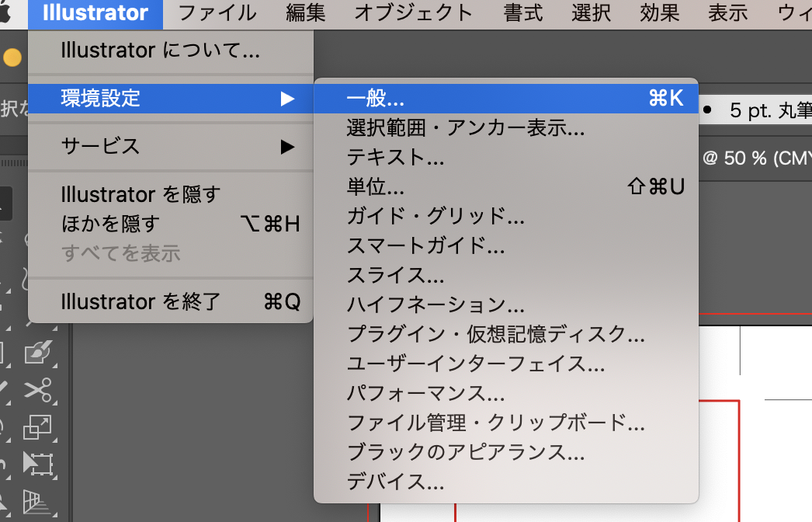Choose Illustrator を終了 to quit
812x522 pixels.
point(170,301)
